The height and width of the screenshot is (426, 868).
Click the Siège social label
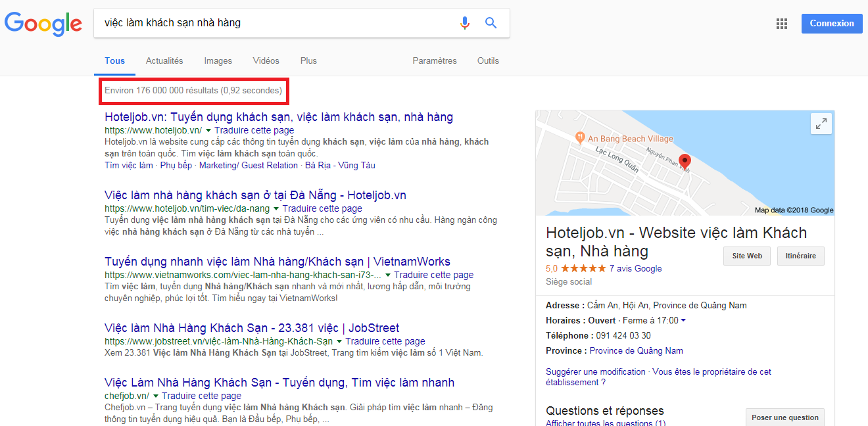569,282
